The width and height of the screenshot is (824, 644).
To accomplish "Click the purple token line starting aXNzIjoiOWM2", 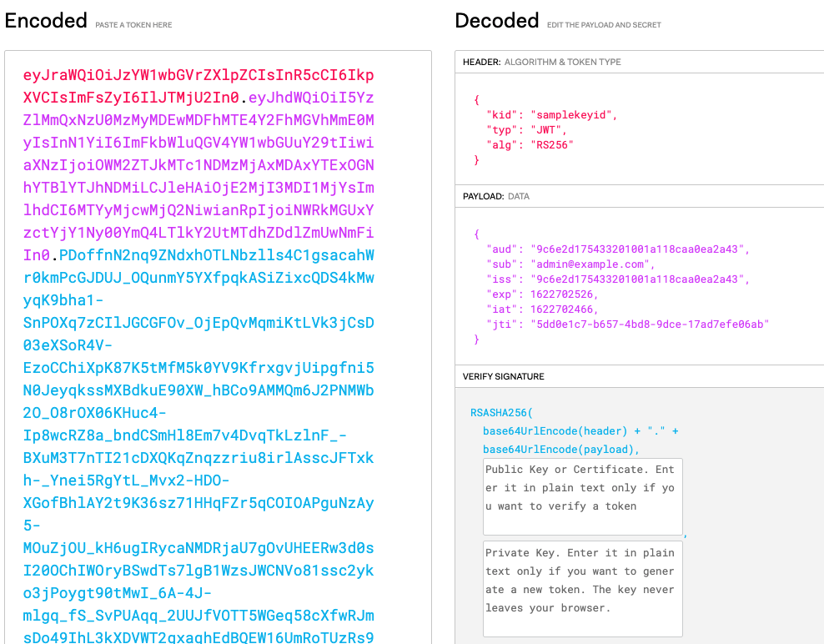I will click(x=198, y=165).
